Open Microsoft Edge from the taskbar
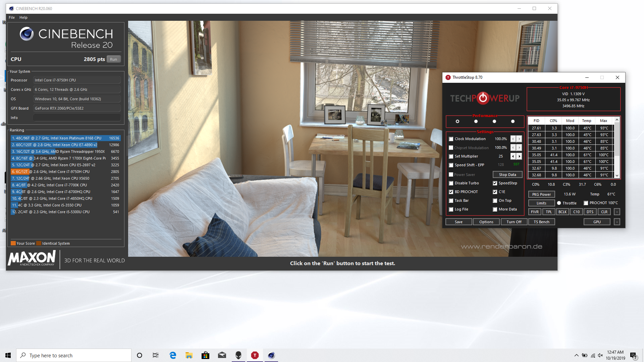 pos(173,355)
